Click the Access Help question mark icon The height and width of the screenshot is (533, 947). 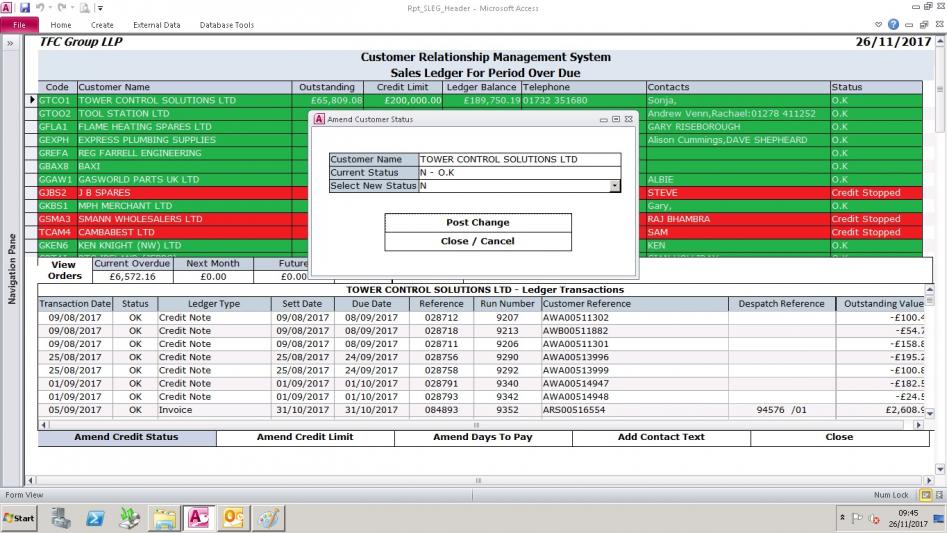click(x=893, y=25)
